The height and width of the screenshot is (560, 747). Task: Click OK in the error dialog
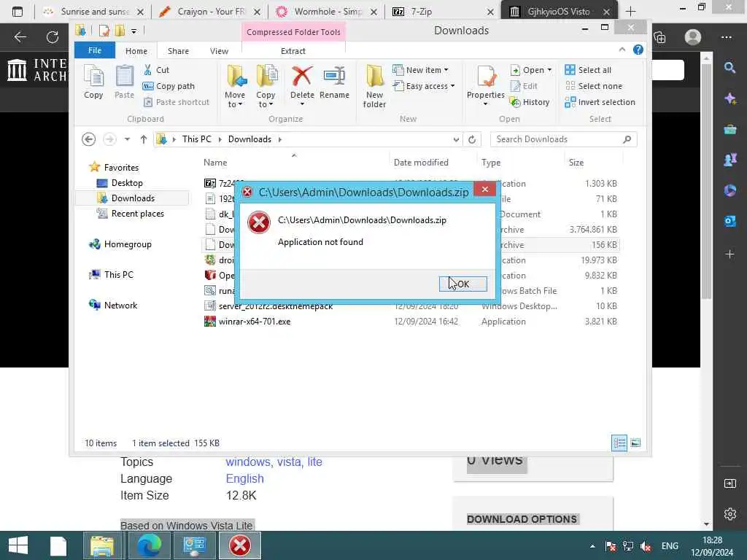coord(462,284)
